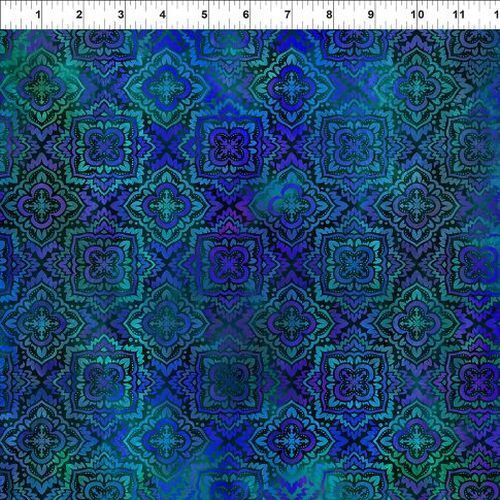Viewport: 500px width, 500px height.
Task: Click the 9 inch ruler label
Action: pyautogui.click(x=371, y=14)
